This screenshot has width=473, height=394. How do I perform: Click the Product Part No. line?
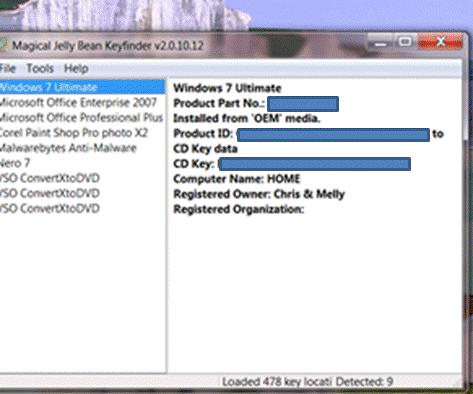[x=256, y=103]
